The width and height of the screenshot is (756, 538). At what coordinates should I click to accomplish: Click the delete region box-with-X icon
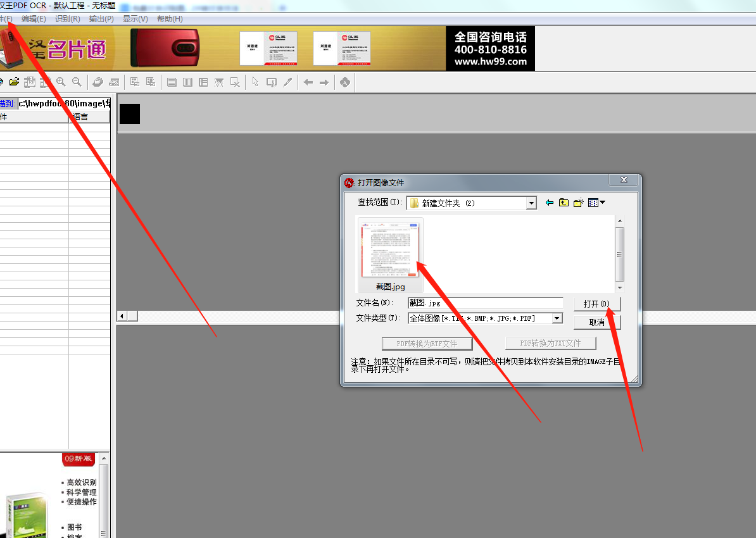coord(235,82)
